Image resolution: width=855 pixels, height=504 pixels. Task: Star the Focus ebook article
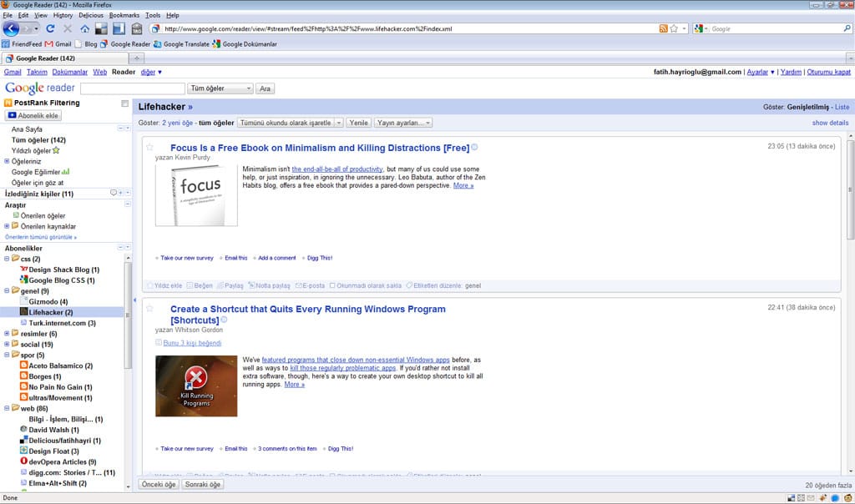click(x=149, y=148)
